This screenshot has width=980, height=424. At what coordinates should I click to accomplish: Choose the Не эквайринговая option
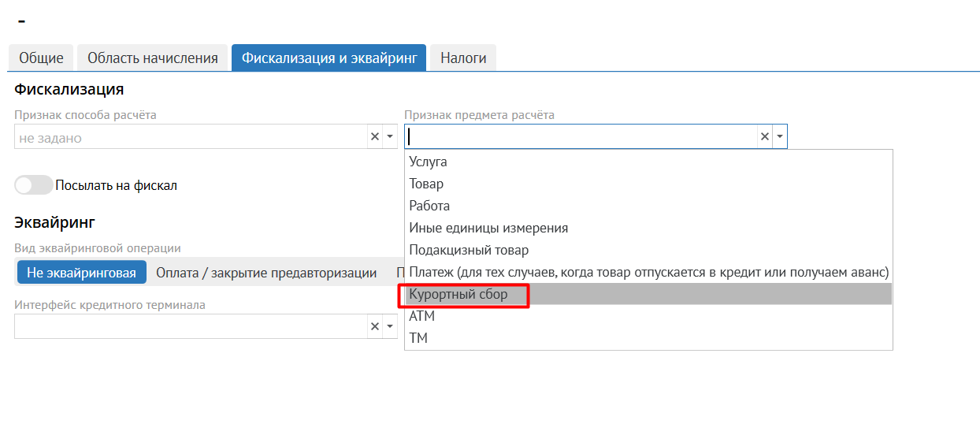point(82,273)
